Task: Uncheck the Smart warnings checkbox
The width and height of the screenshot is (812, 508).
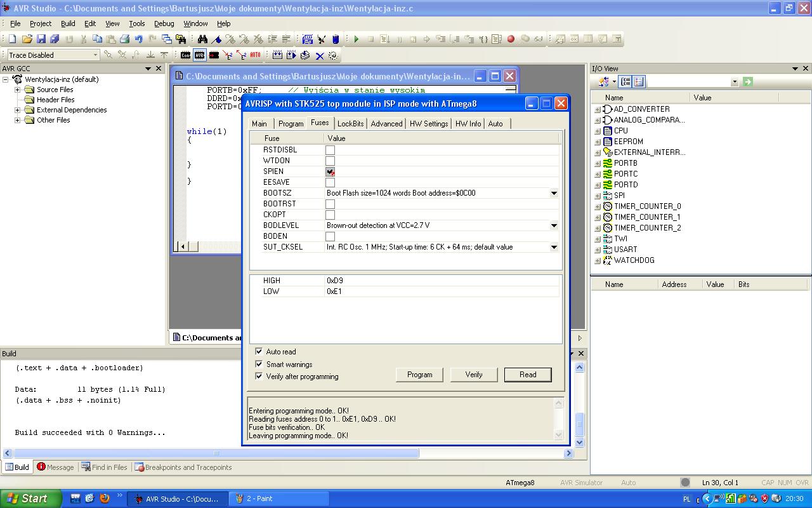Action: [x=259, y=364]
